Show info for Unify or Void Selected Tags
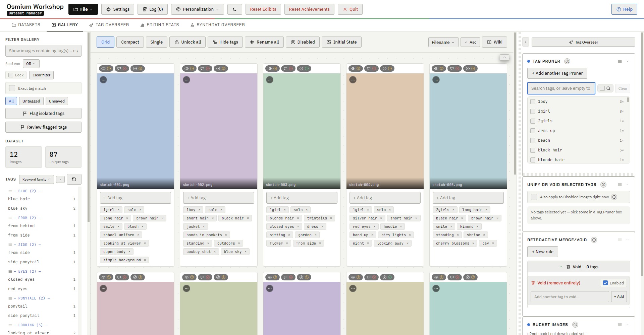The height and width of the screenshot is (335, 644). point(603,185)
